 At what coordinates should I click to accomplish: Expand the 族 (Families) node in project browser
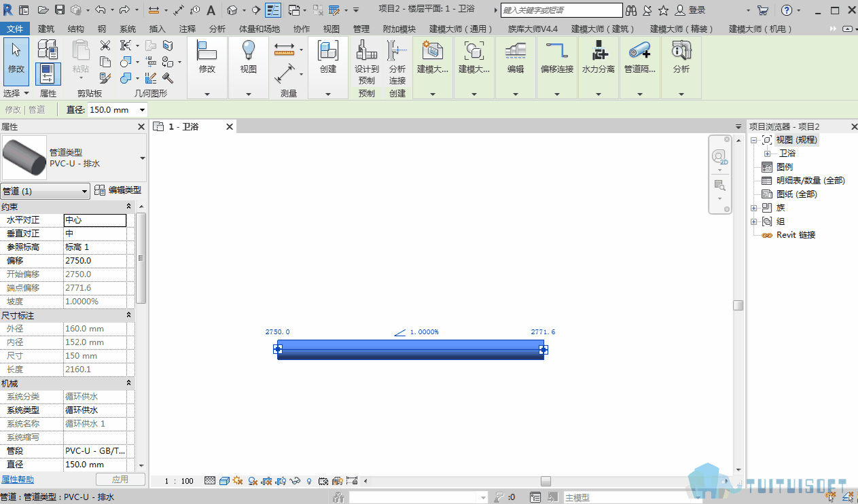tap(753, 208)
